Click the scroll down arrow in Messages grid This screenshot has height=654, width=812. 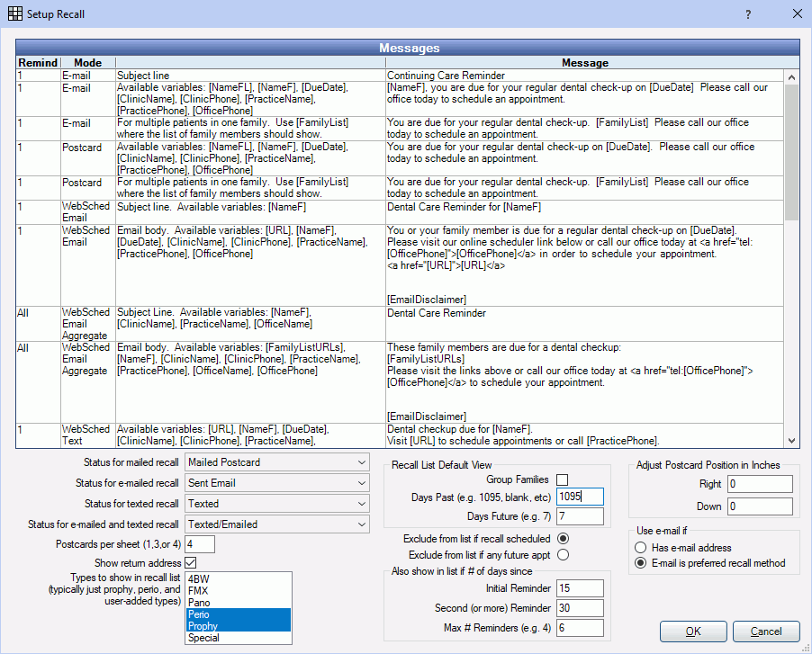coord(791,441)
